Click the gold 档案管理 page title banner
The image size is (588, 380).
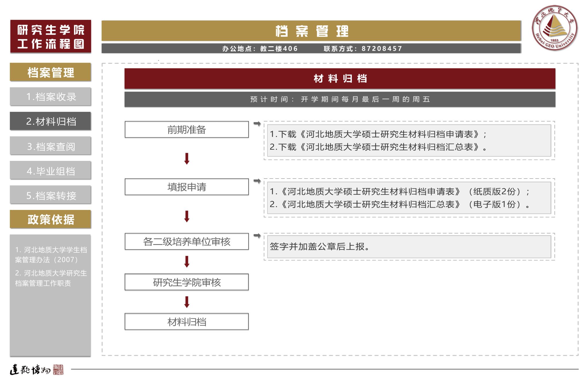pos(311,31)
